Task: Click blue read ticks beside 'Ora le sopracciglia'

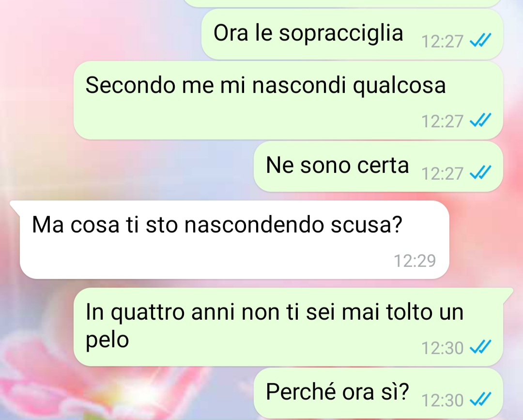Action: click(480, 40)
